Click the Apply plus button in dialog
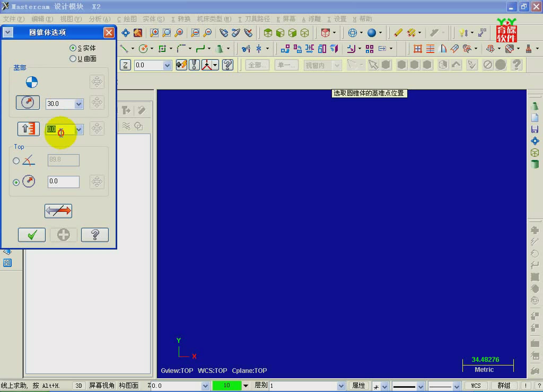The height and width of the screenshot is (392, 543). [x=64, y=235]
